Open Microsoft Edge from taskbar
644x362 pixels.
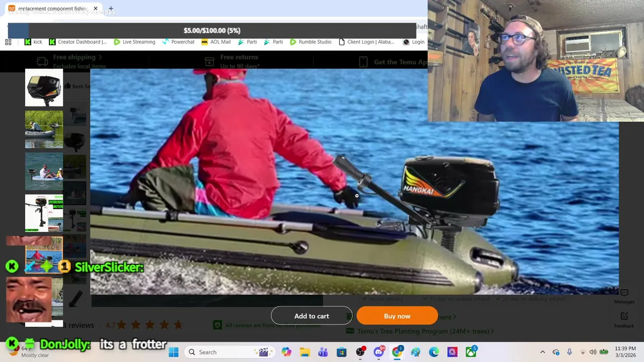[x=434, y=352]
